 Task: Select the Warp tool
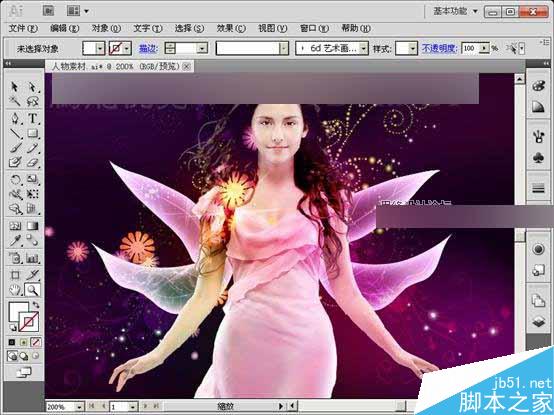click(15, 194)
